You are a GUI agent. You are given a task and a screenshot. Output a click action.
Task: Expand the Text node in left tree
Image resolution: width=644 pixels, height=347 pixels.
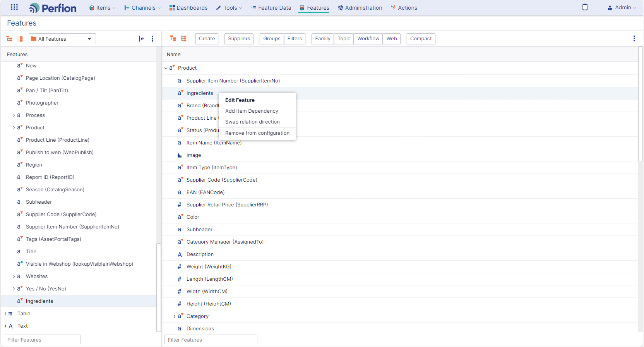pos(5,326)
